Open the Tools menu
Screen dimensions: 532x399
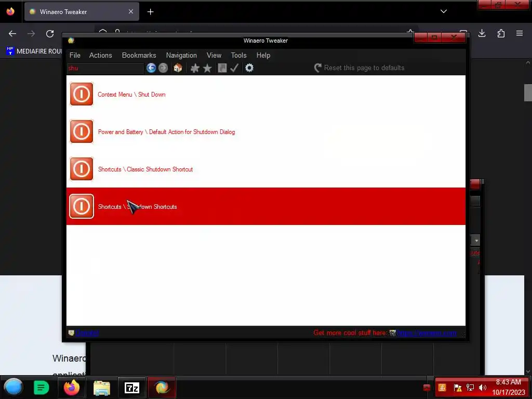(238, 55)
